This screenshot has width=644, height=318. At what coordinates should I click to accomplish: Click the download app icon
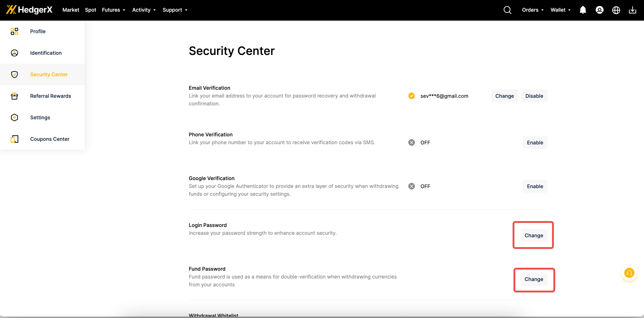point(632,10)
